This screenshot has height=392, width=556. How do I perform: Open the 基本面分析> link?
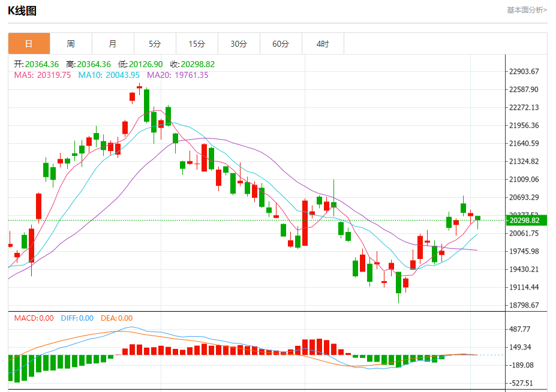point(527,10)
